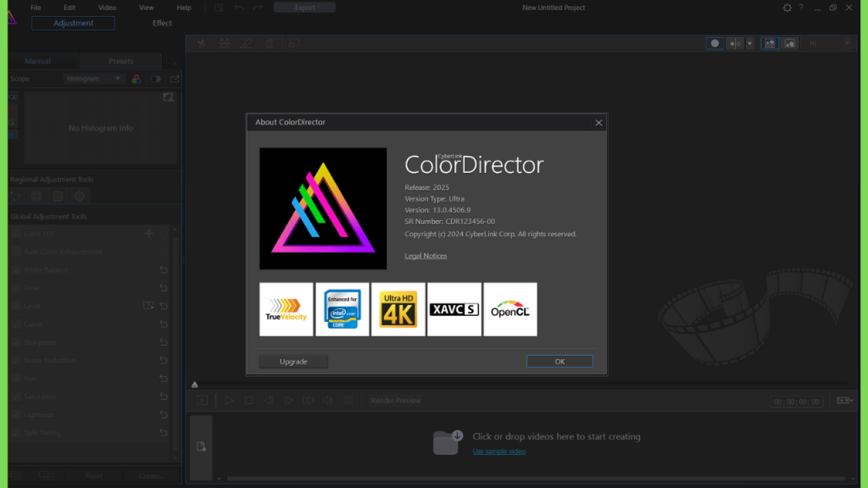Add a Color LUT with plus icon
868x488 pixels.
point(148,234)
